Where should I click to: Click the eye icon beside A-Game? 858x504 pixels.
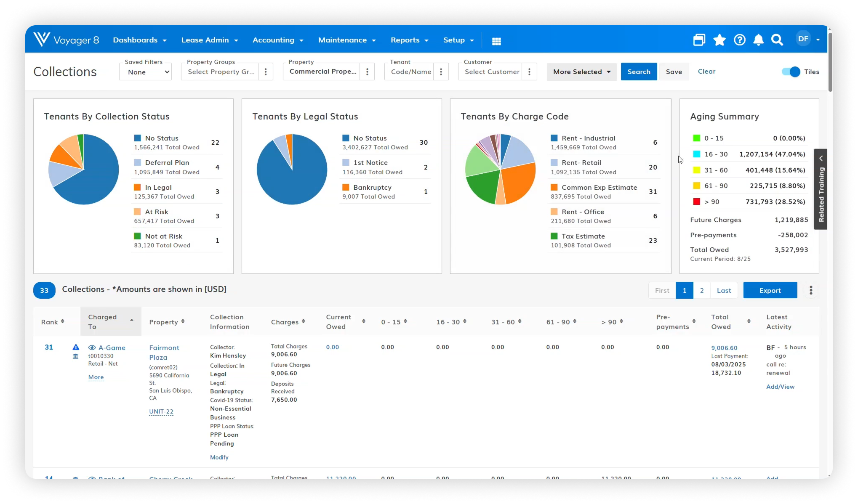[92, 347]
